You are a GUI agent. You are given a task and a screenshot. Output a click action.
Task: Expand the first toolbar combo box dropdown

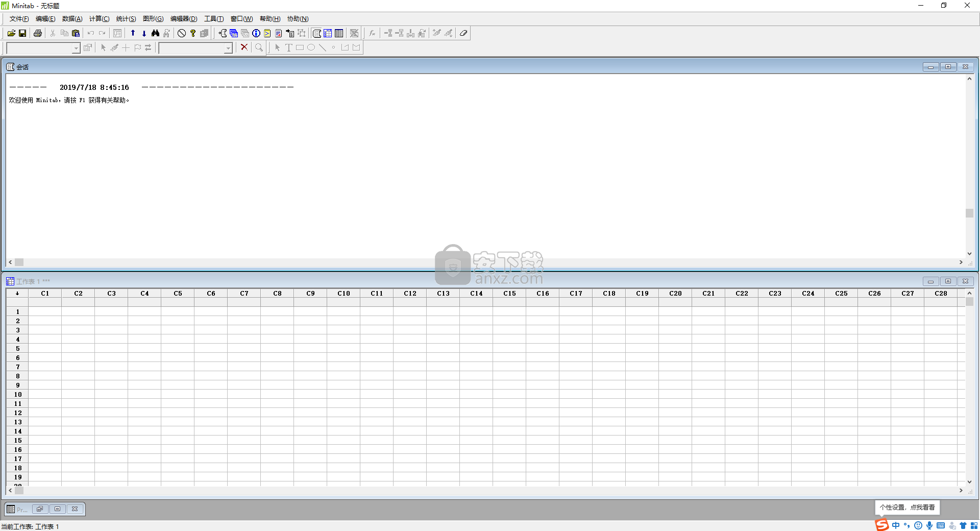point(76,48)
